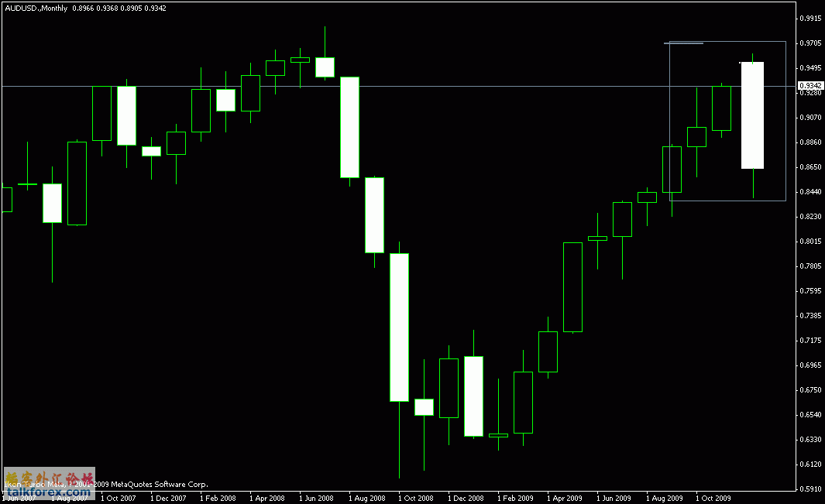The height and width of the screenshot is (504, 825).
Task: Click the 0.8015 price axis label
Action: point(810,242)
